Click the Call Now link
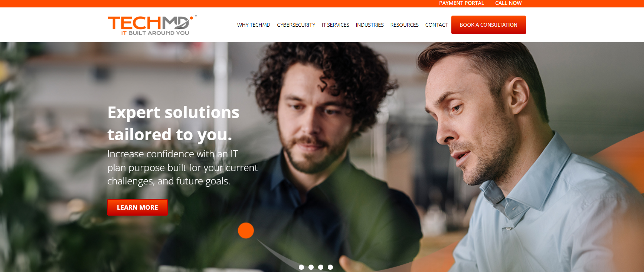The width and height of the screenshot is (644, 272). tap(508, 3)
